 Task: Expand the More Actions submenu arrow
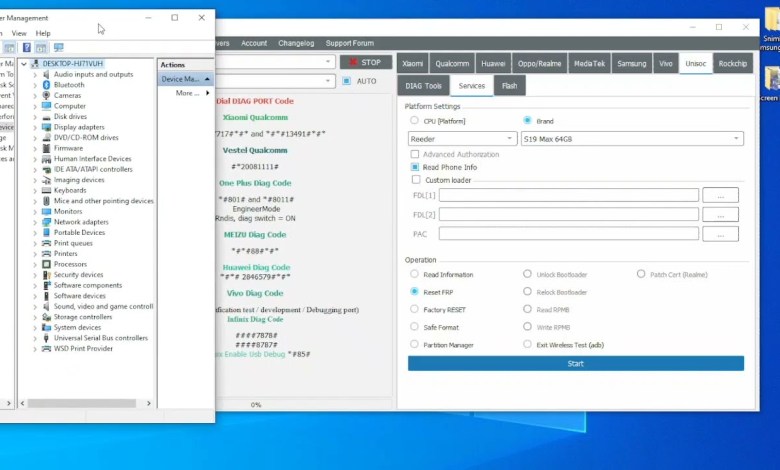click(207, 93)
